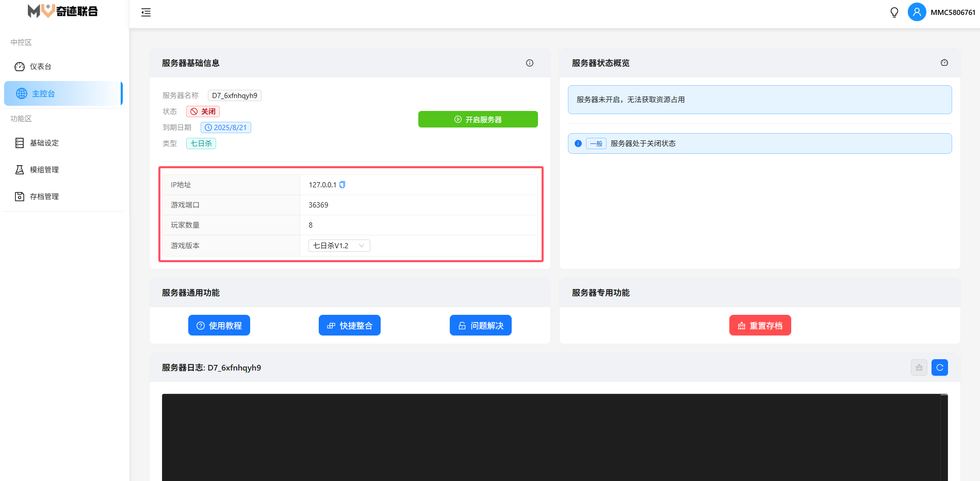980x481 pixels.
Task: Copy the IP address 127.0.0.1
Action: tap(342, 185)
